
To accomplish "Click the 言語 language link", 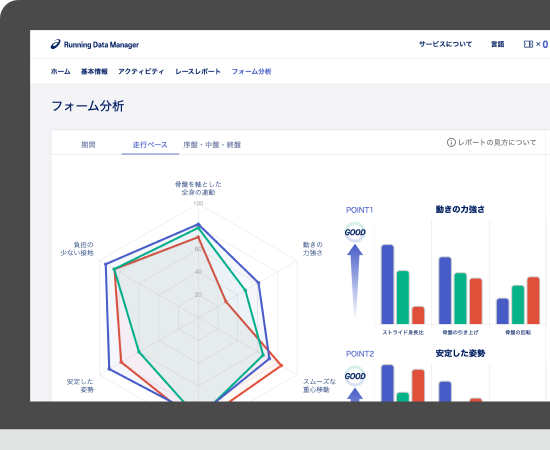I will coord(497,44).
